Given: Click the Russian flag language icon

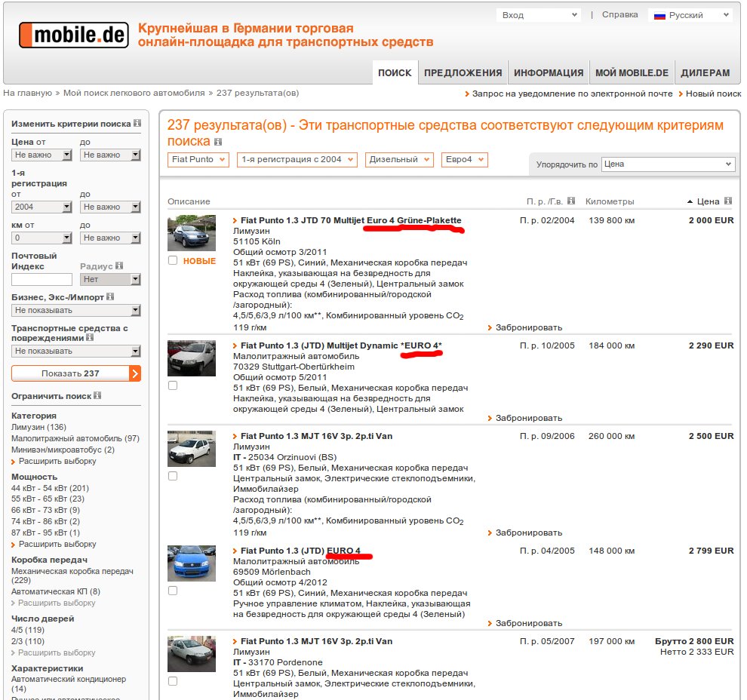Looking at the screenshot, I should point(659,15).
